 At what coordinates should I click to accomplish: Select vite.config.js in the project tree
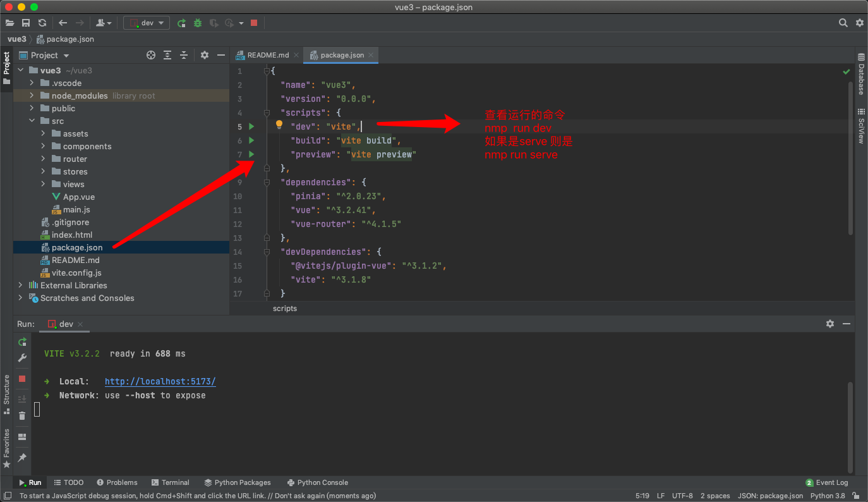tap(76, 273)
